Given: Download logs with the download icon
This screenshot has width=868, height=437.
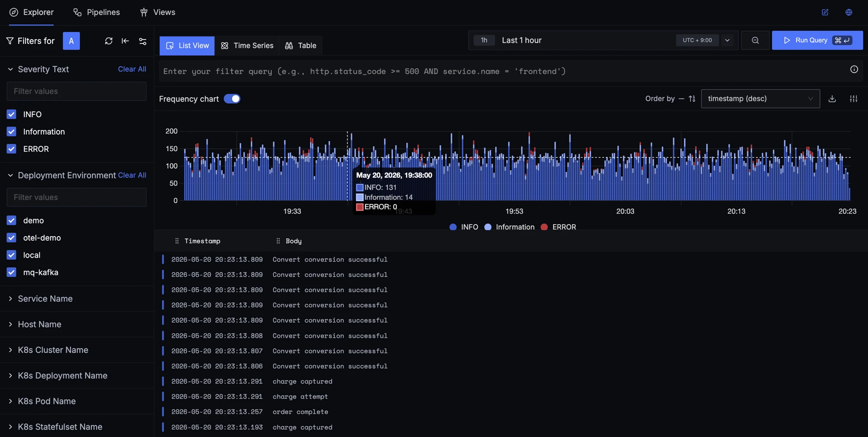Looking at the screenshot, I should click(832, 99).
